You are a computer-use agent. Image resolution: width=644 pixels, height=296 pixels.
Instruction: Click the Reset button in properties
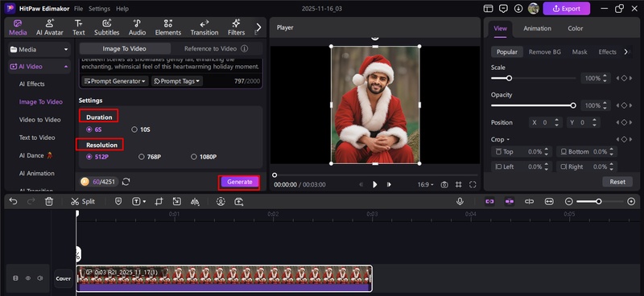click(617, 182)
